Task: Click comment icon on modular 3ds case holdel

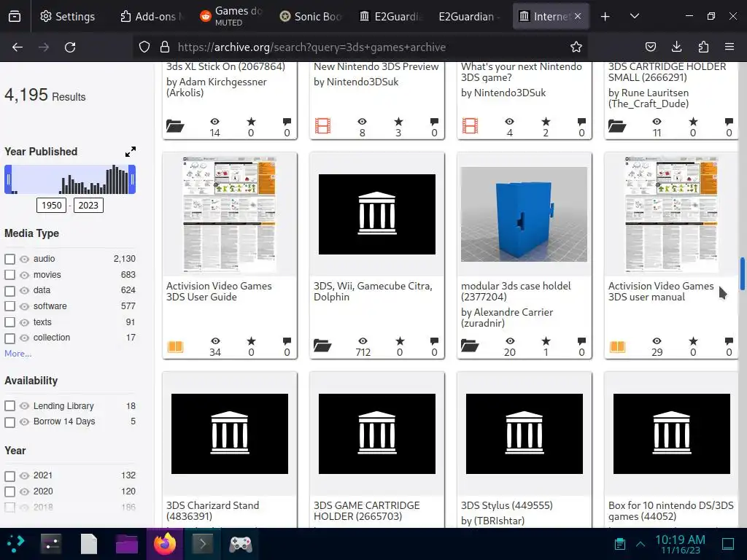Action: pyautogui.click(x=581, y=341)
